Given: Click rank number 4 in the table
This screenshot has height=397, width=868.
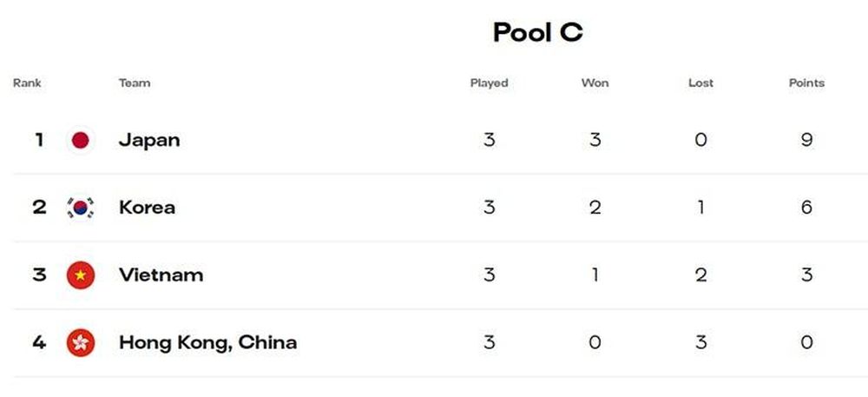Looking at the screenshot, I should click(39, 343).
